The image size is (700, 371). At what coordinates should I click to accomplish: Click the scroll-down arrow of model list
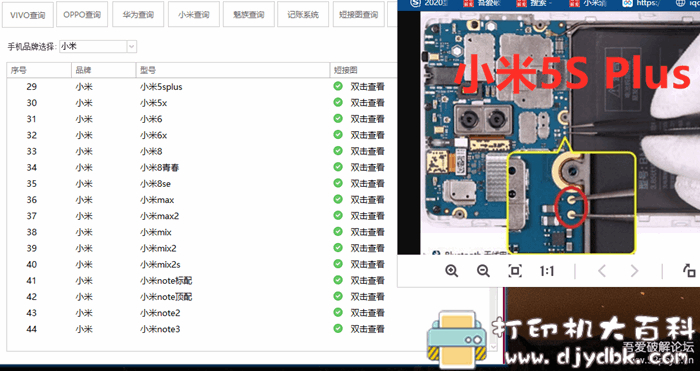(x=493, y=346)
